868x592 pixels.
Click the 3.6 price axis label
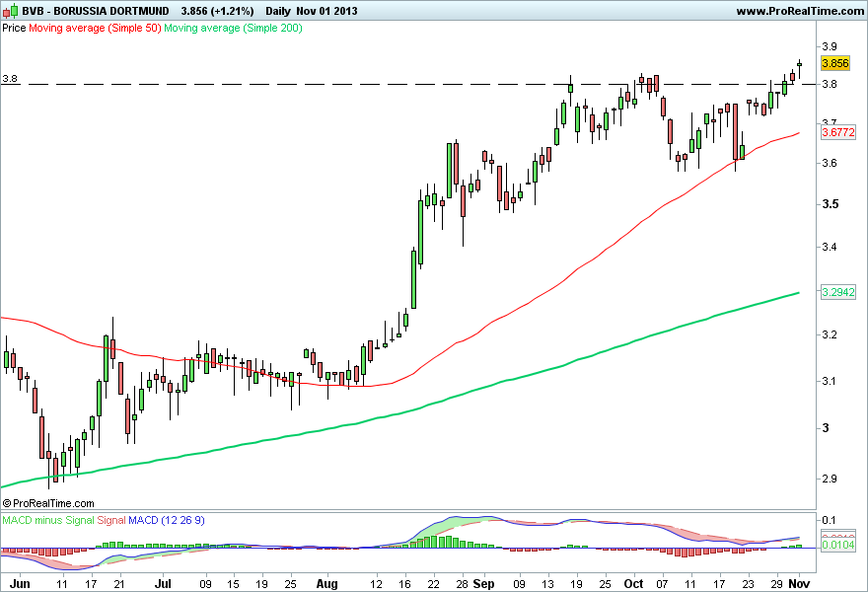pos(830,163)
